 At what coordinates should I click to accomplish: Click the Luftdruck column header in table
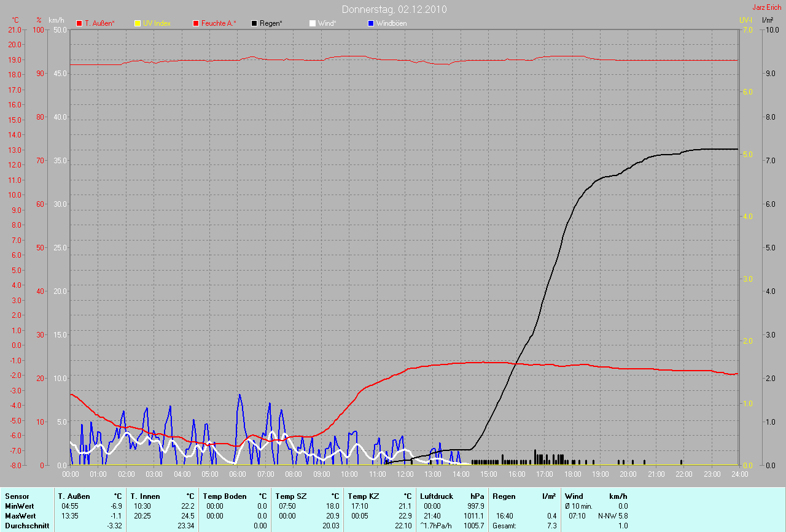point(437,496)
